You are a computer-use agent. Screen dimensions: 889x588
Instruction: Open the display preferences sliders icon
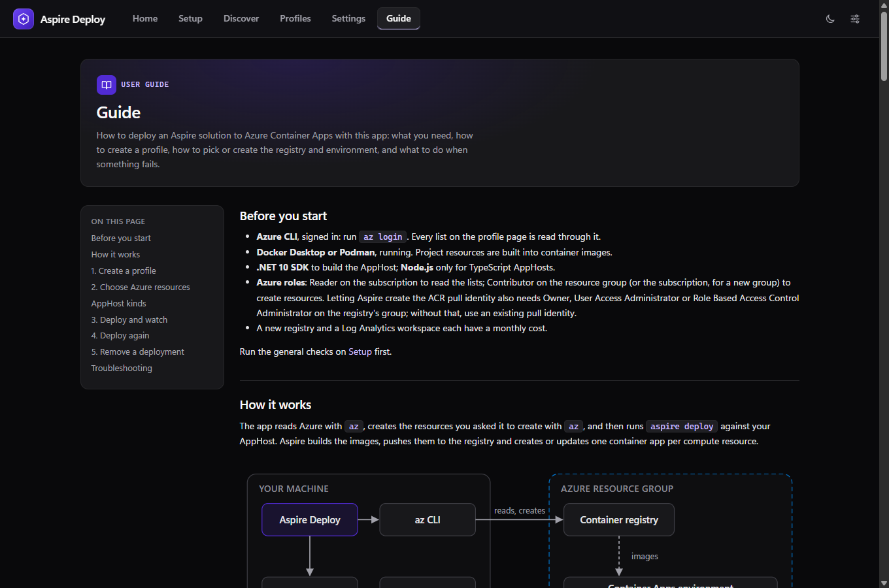855,19
